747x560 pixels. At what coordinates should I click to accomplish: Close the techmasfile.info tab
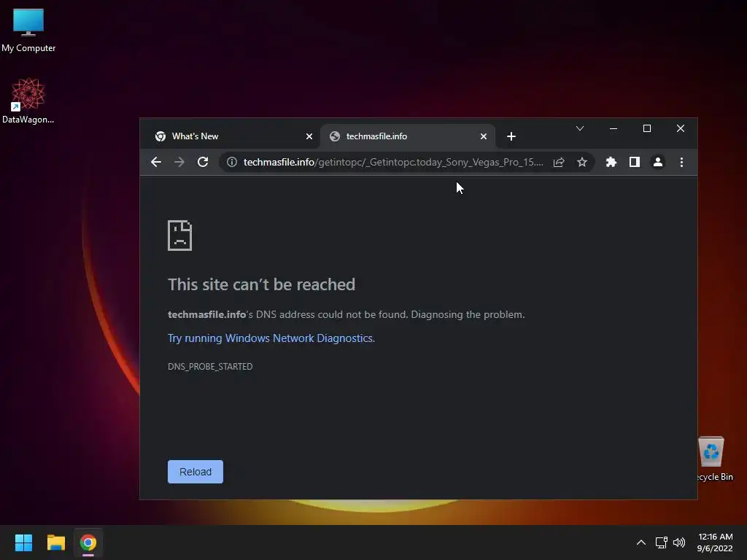click(484, 136)
